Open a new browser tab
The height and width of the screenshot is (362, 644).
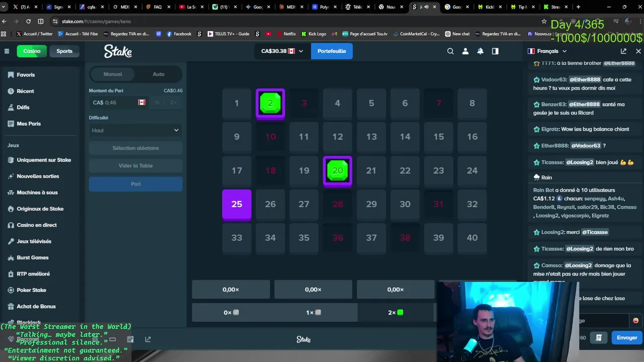tap(578, 7)
